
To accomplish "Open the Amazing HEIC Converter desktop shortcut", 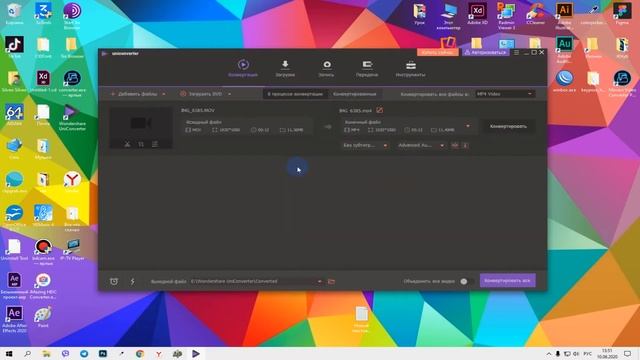I will coord(43,286).
